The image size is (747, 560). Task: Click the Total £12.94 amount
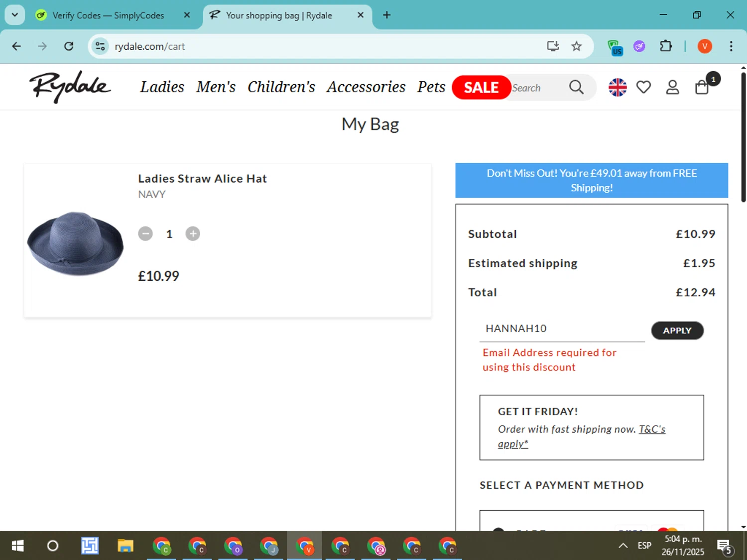click(x=695, y=293)
